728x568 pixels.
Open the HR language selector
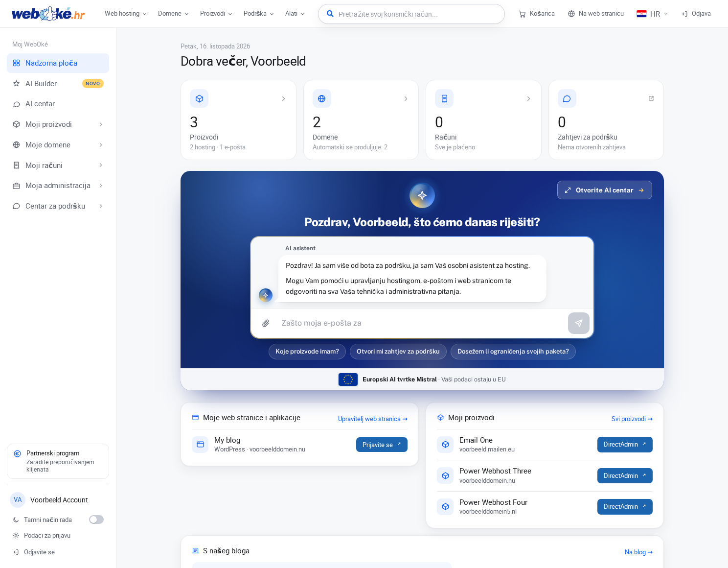(652, 14)
